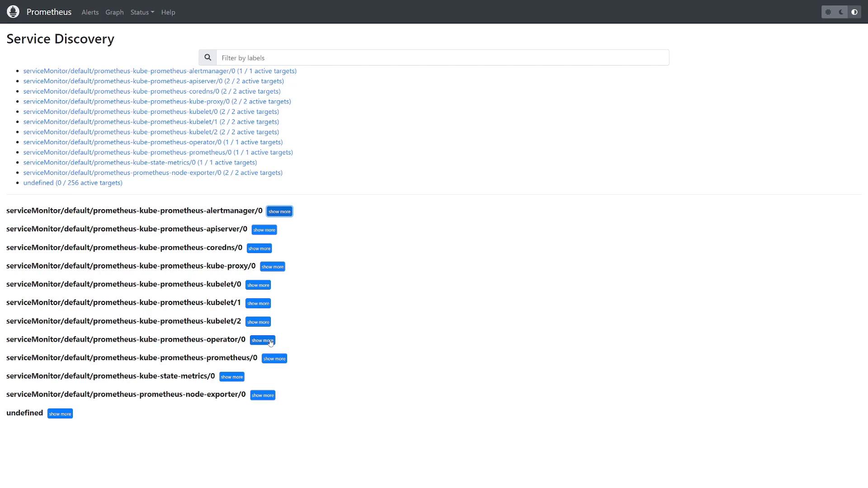Screen dimensions: 868x488
Task: Jump to kubelet/2 targets link
Action: pos(151,132)
